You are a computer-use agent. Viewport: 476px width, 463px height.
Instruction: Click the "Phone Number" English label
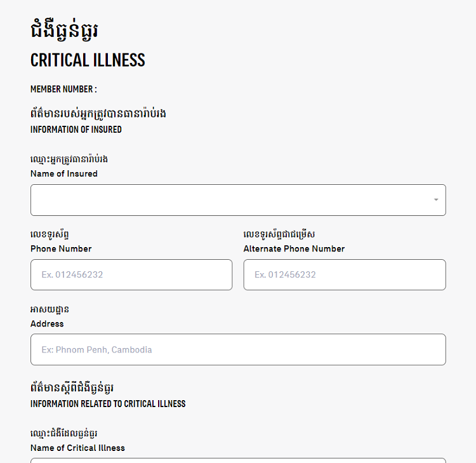coord(61,249)
